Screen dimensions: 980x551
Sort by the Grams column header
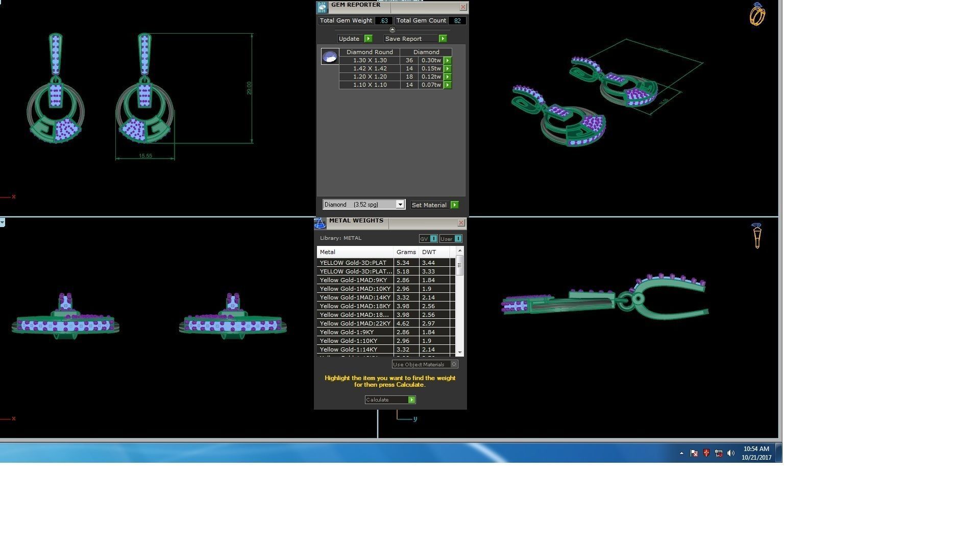click(406, 252)
